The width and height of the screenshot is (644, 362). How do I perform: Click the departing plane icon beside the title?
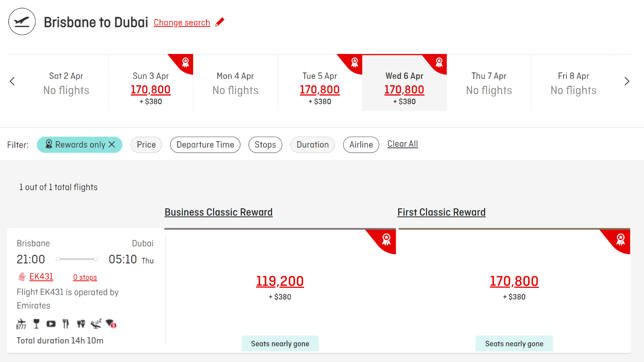point(22,22)
